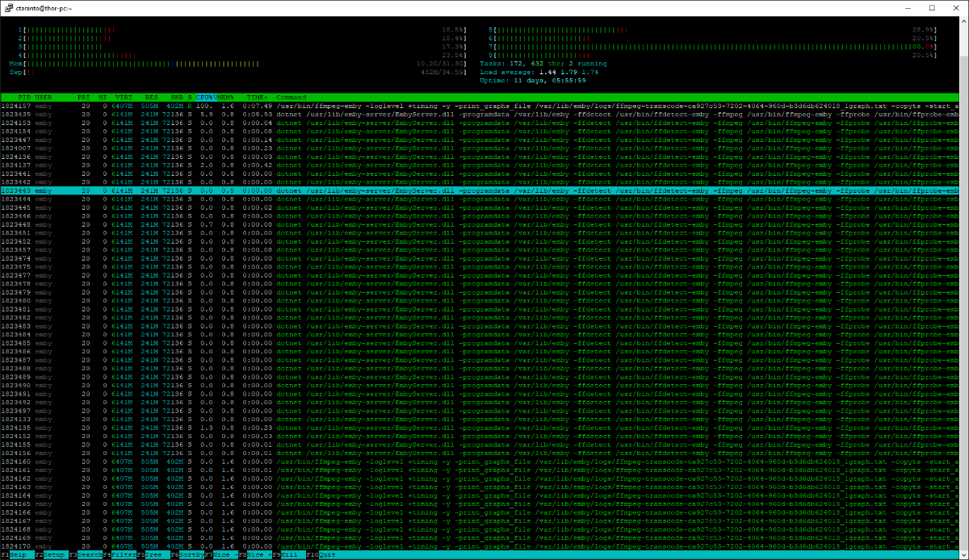
Task: Click the CPU 4 usage meter
Action: (244, 55)
